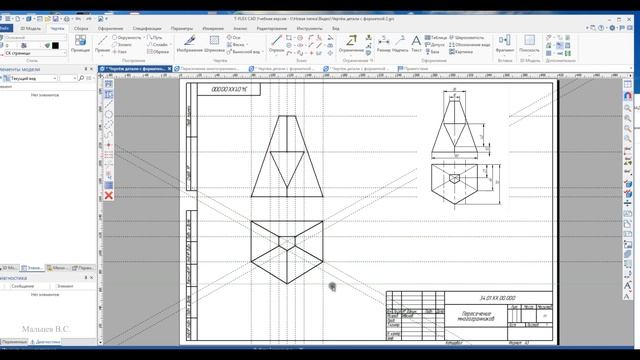
Task: Open the Плоскость (Workplane) tool
Action: (x=529, y=44)
